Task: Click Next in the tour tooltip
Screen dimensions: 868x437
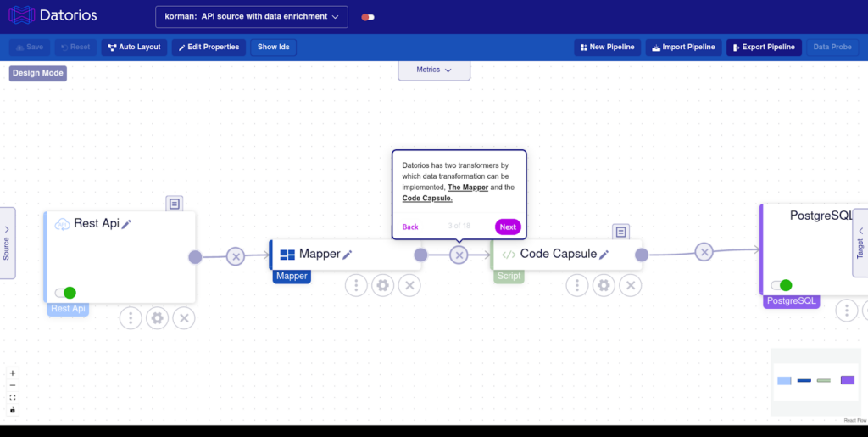Action: 508,227
